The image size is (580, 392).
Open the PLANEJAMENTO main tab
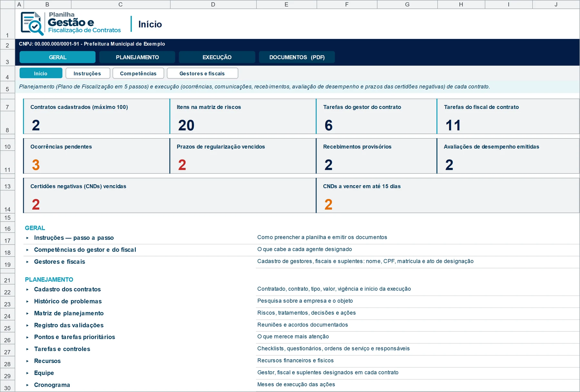tap(137, 57)
